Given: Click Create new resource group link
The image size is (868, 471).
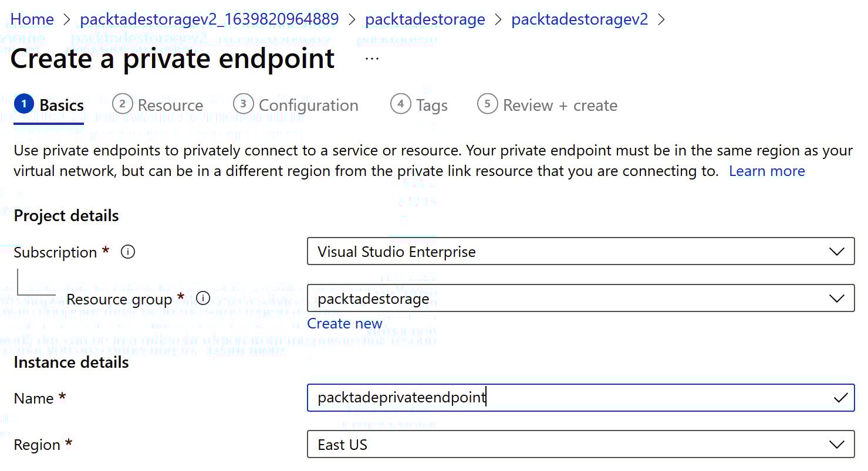Looking at the screenshot, I should click(345, 324).
